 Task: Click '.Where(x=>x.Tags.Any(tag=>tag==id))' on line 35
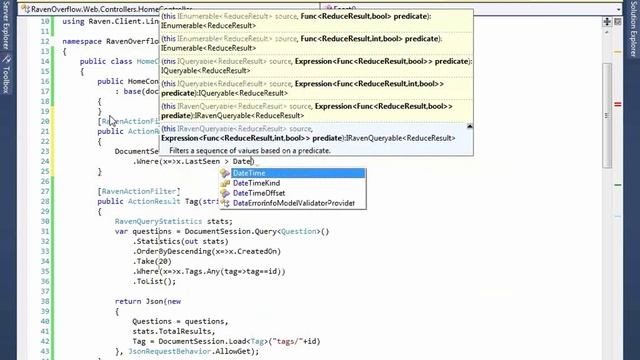[209, 271]
